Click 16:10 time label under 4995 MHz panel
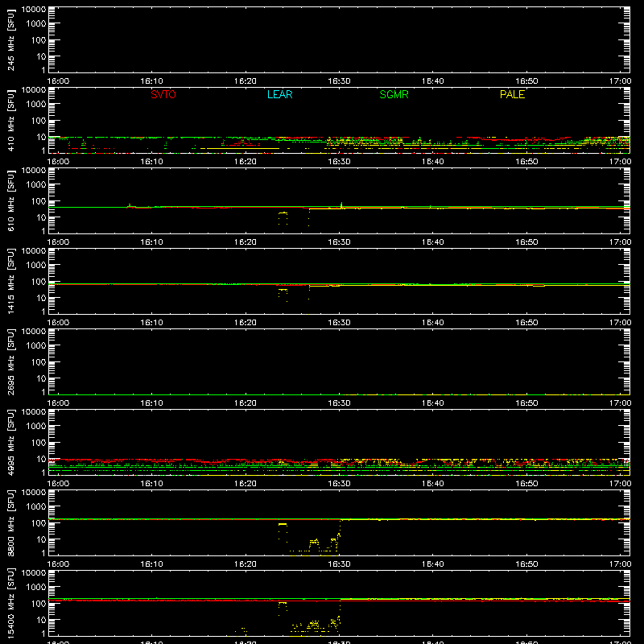Screen dimensions: 644x644 pos(151,484)
